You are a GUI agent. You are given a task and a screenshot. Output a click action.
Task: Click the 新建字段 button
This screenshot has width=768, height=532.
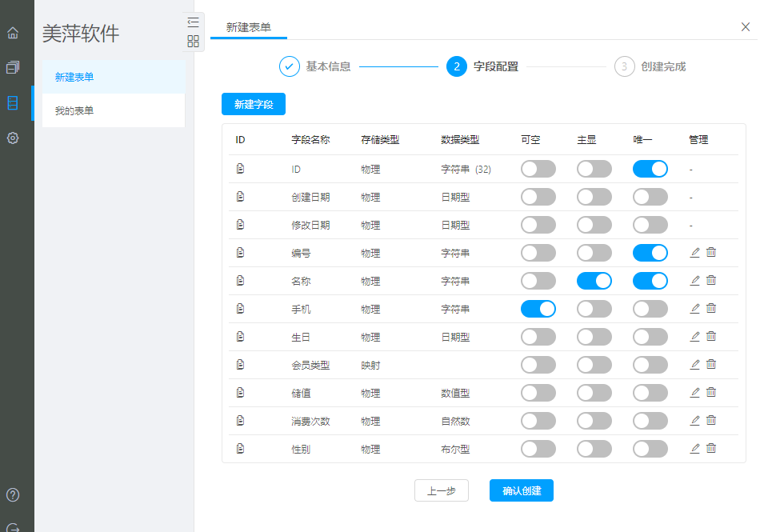(254, 104)
